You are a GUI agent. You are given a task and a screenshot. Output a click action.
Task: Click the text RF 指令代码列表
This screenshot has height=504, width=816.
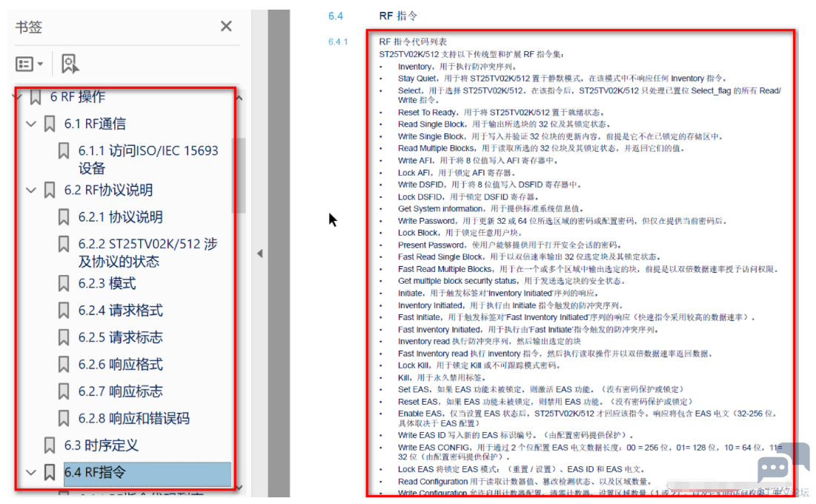414,42
